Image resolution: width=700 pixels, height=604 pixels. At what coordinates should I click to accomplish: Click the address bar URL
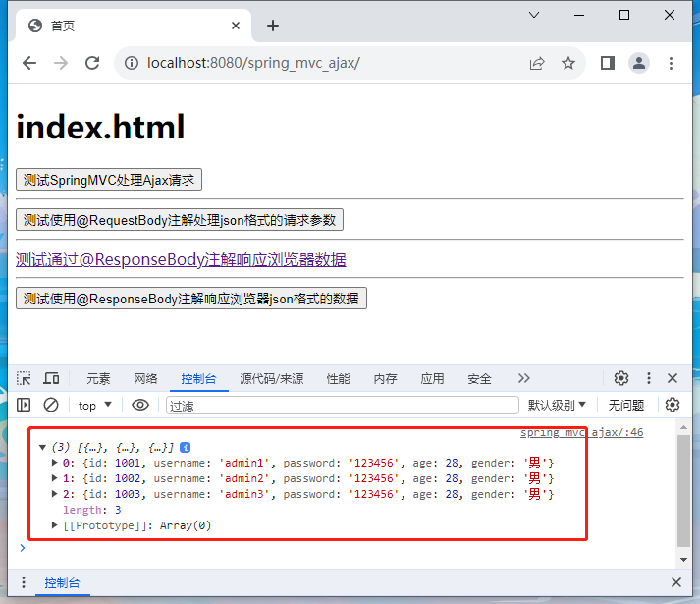253,63
